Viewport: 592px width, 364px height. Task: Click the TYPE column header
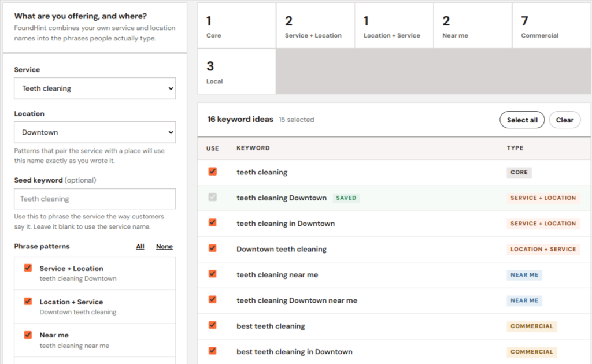(x=515, y=148)
